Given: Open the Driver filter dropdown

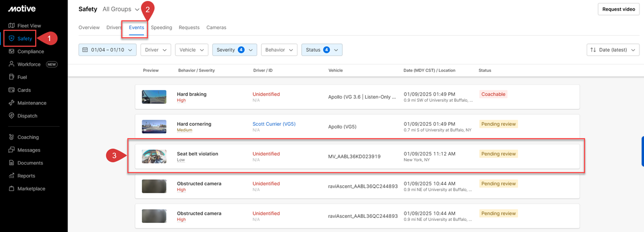Looking at the screenshot, I should point(155,50).
